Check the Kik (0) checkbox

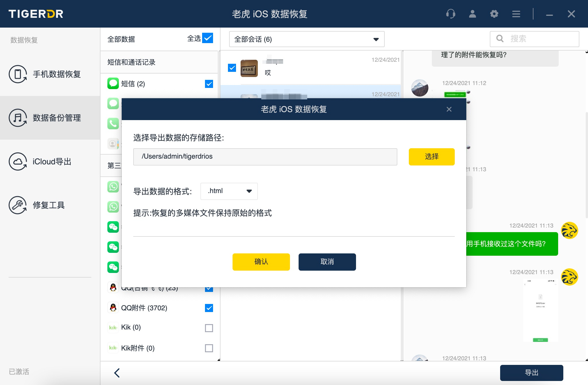coord(209,328)
